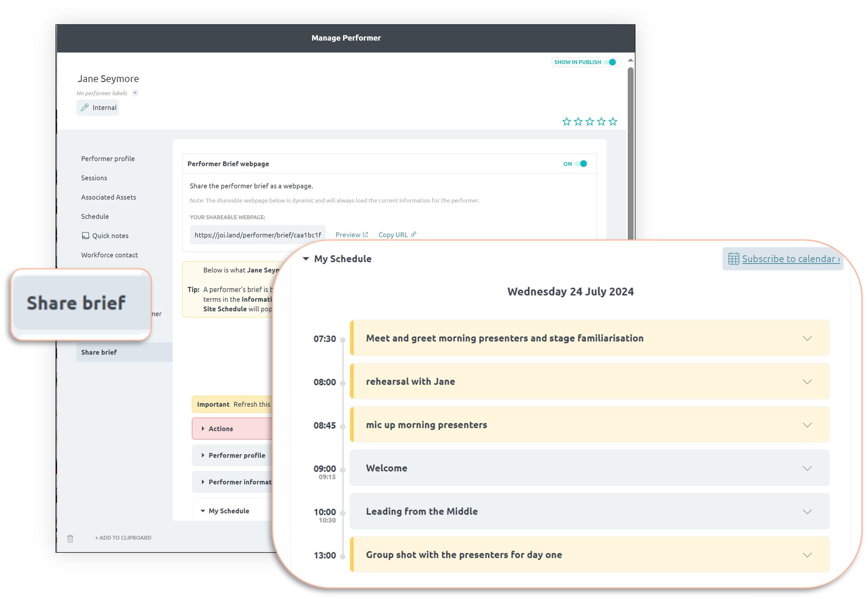Expand the Leading from the Middle session

click(807, 512)
